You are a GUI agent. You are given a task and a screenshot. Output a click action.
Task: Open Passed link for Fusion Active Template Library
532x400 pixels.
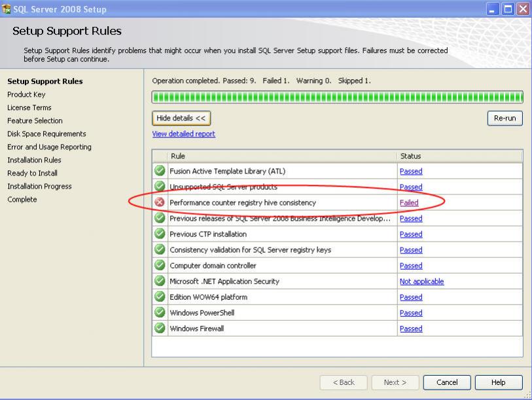click(x=411, y=171)
